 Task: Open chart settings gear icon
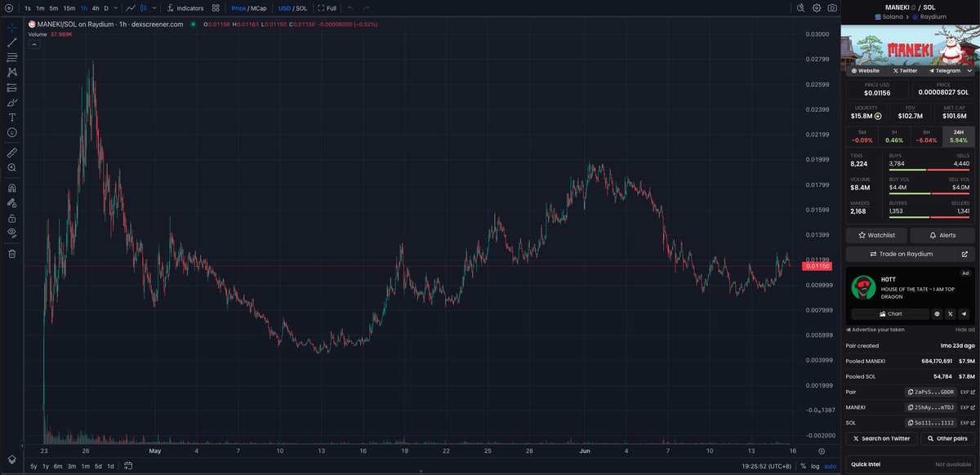[x=817, y=8]
